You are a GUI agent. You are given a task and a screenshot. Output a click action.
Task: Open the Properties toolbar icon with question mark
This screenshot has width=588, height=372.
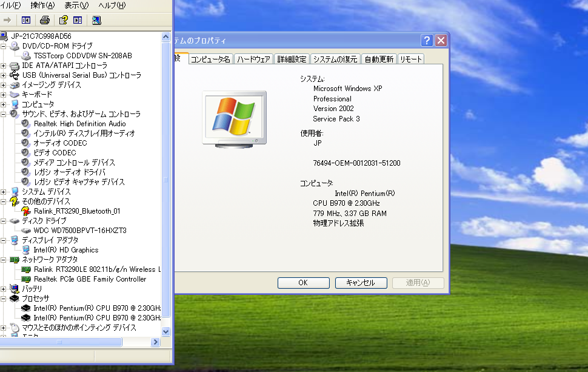pos(64,20)
